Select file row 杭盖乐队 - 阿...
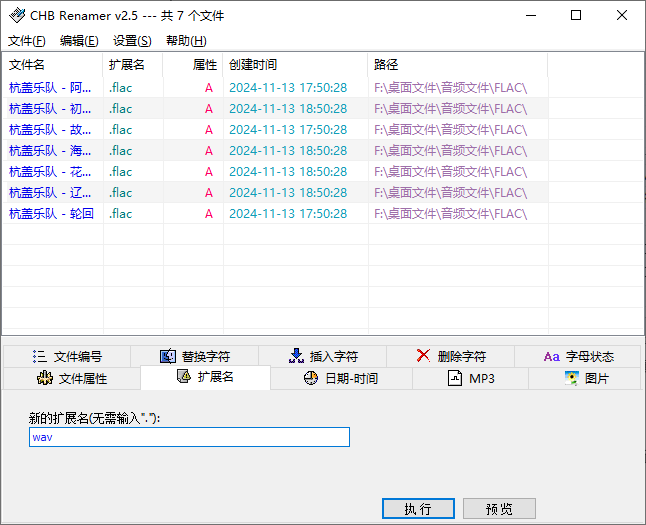 point(275,88)
